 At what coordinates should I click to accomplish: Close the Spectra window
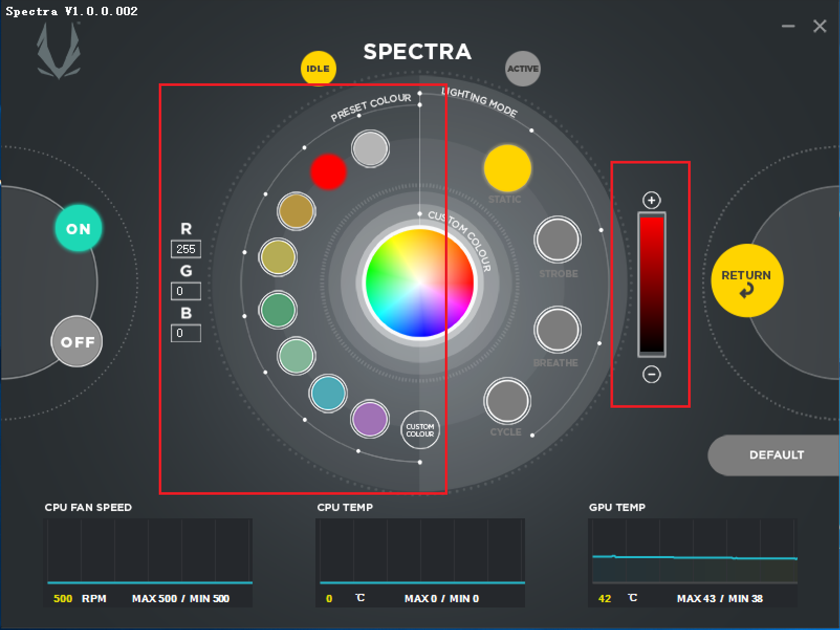820,26
